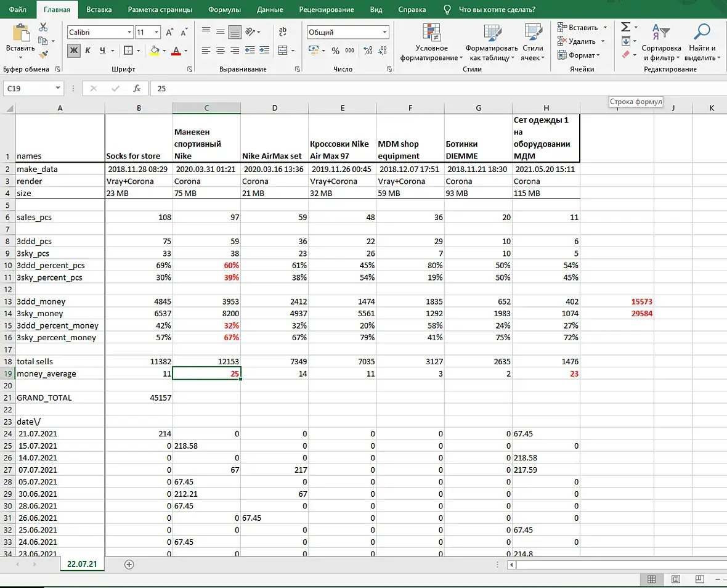
Task: Switch to the Рецензирование tab
Action: coord(327,9)
